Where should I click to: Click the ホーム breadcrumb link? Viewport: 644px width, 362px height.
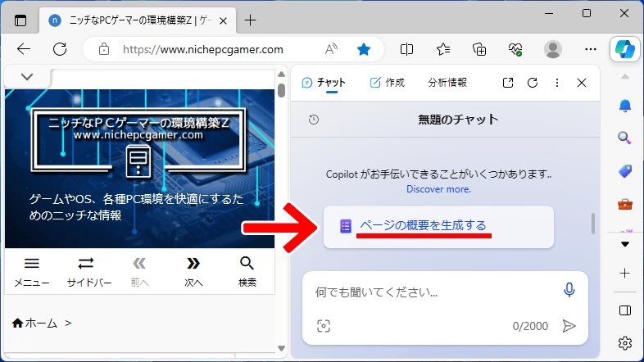coord(34,324)
